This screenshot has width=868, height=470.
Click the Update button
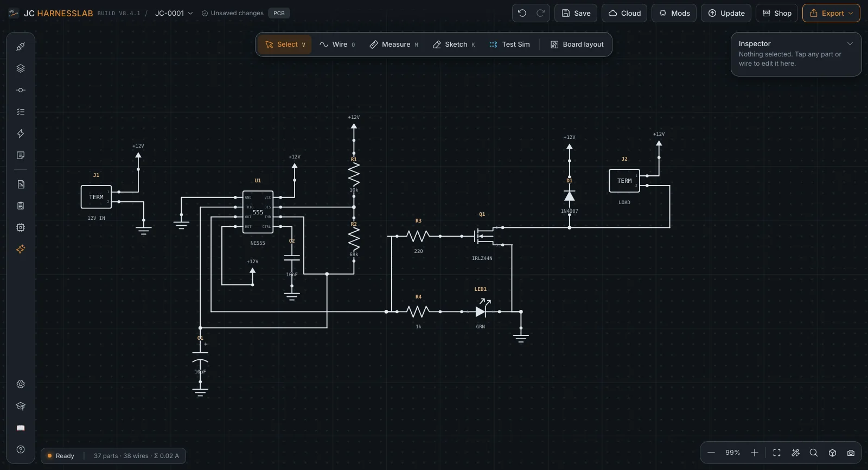point(726,13)
